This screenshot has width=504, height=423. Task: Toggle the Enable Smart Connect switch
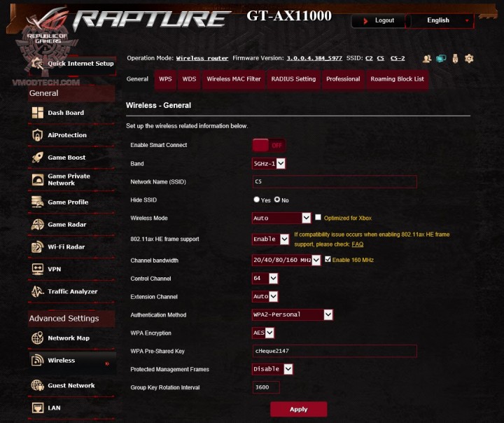click(269, 146)
